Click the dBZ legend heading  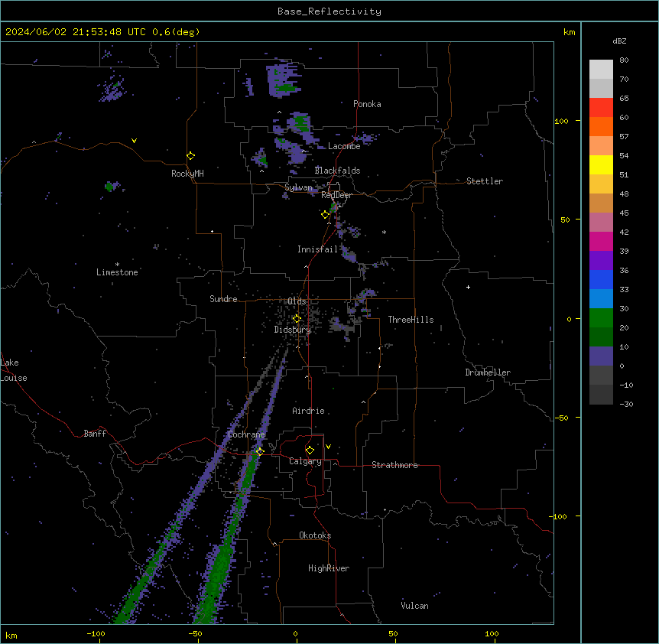[619, 41]
